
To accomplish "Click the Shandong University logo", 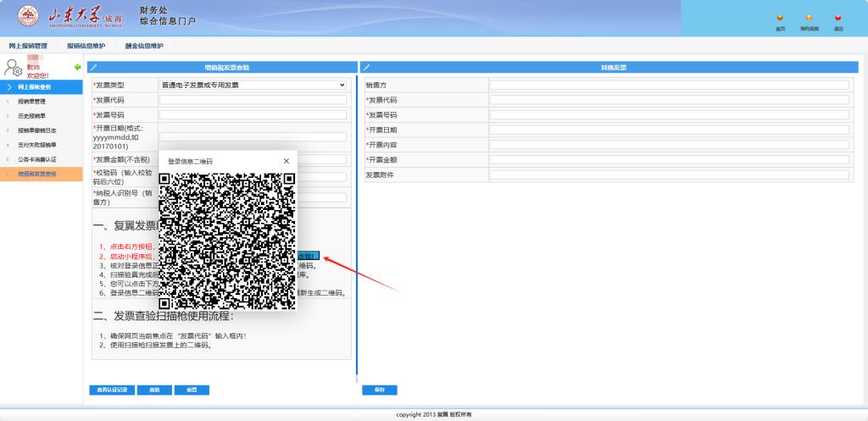I will coord(28,16).
